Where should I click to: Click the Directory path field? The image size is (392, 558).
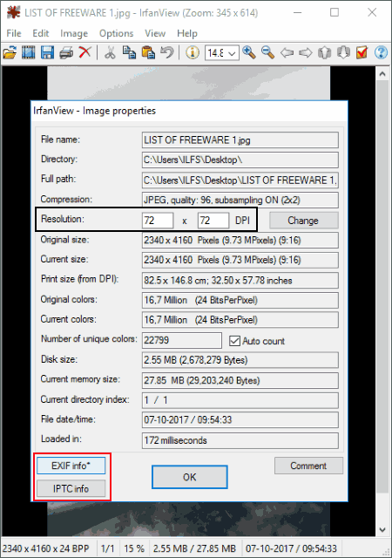click(240, 160)
